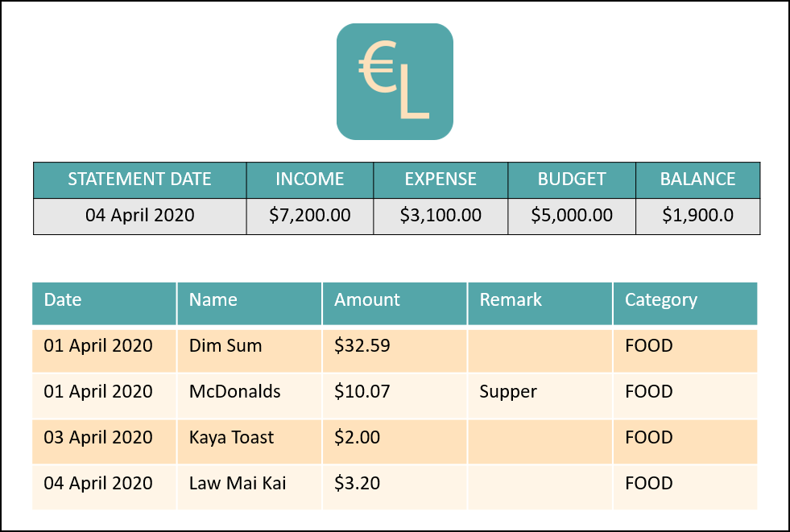This screenshot has width=790, height=532.
Task: Select the Supper remark cell
Action: [x=540, y=396]
